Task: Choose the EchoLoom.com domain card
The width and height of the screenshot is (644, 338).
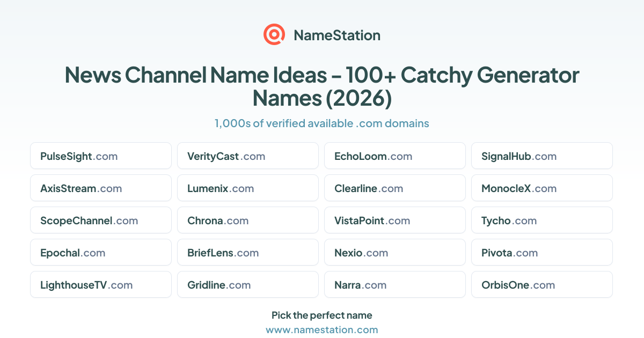Action: click(x=395, y=156)
